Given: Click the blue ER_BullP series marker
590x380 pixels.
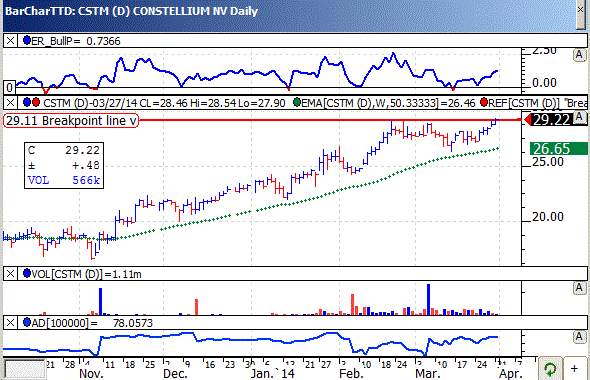Looking at the screenshot, I should pyautogui.click(x=27, y=40).
